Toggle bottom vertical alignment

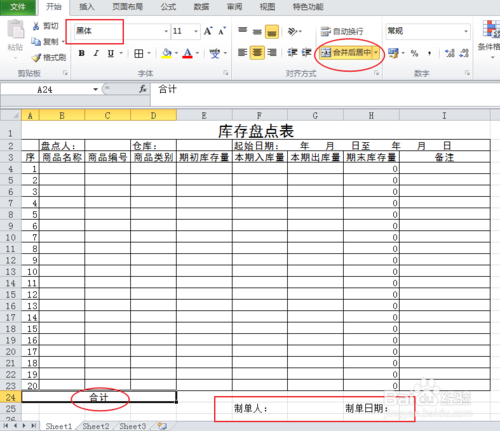pyautogui.click(x=272, y=32)
